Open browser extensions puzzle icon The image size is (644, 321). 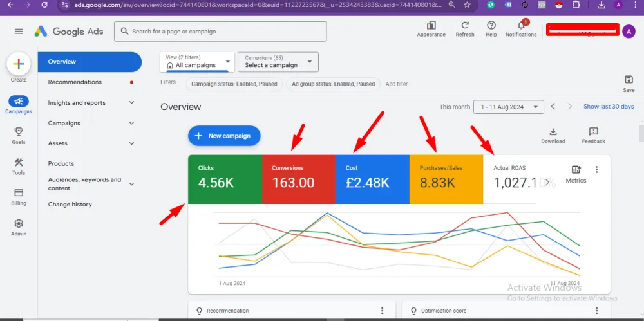click(x=576, y=5)
